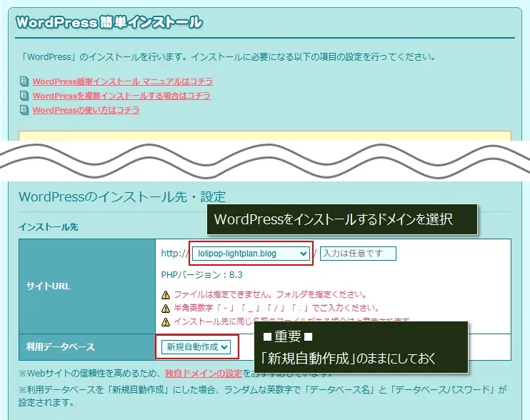Click the ※利用データベースを「新規自動作成」 note text
This screenshot has height=420, width=530.
(263, 396)
